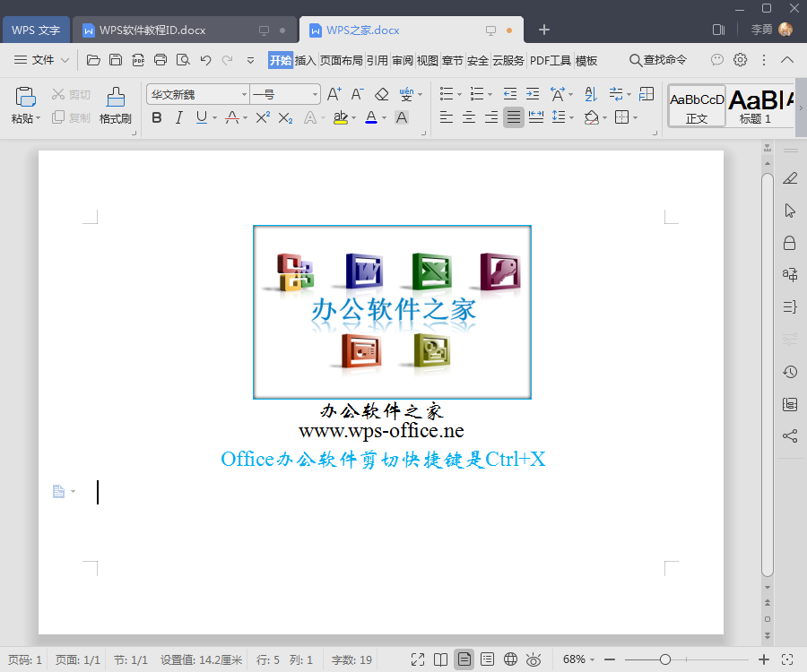Select the Office logos image in document
Screen dimensions: 807x672
pyautogui.click(x=392, y=312)
